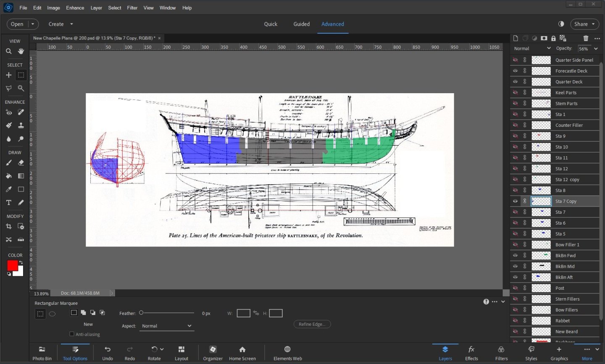Delete layer with the trash icon

[x=586, y=38]
